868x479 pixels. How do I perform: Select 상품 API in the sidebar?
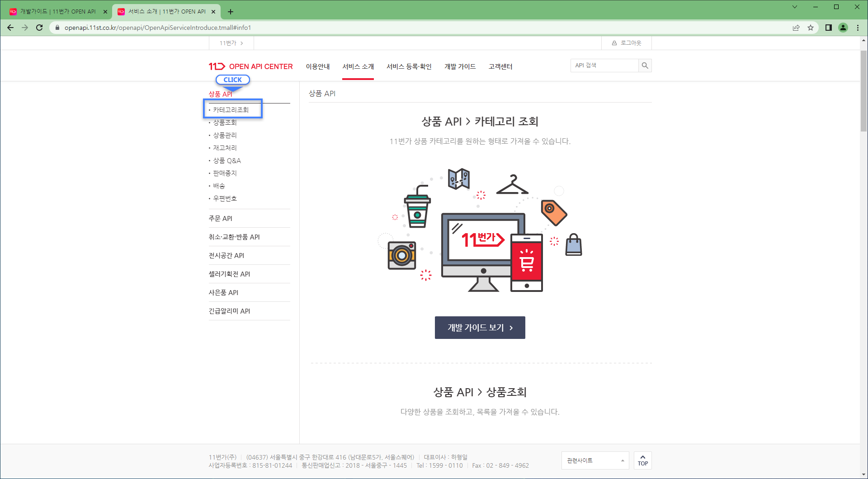[x=221, y=94]
